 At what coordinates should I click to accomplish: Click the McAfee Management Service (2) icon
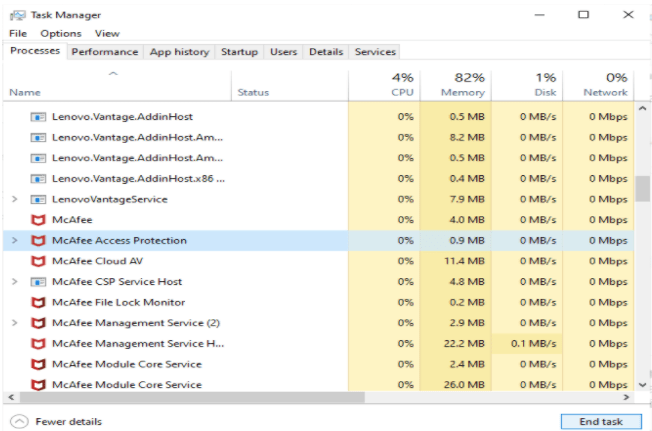[x=38, y=323]
